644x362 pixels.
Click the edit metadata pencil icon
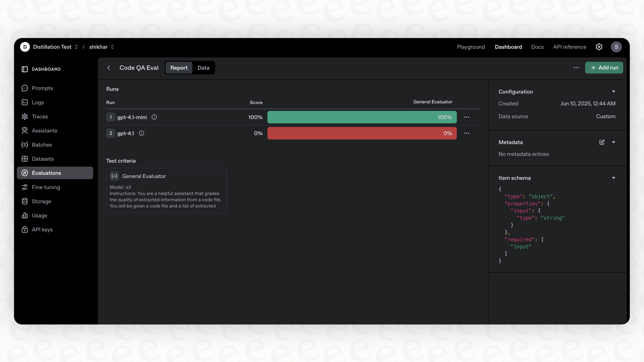pos(602,142)
